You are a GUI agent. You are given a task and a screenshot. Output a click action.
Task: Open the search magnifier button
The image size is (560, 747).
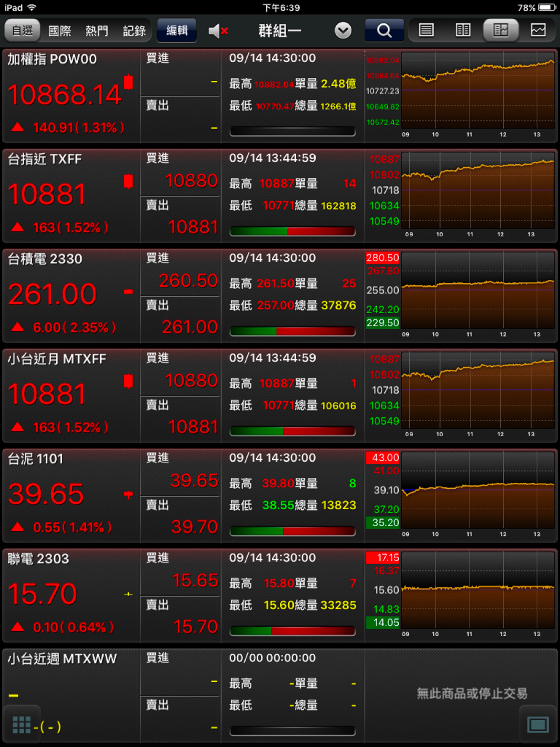(384, 30)
